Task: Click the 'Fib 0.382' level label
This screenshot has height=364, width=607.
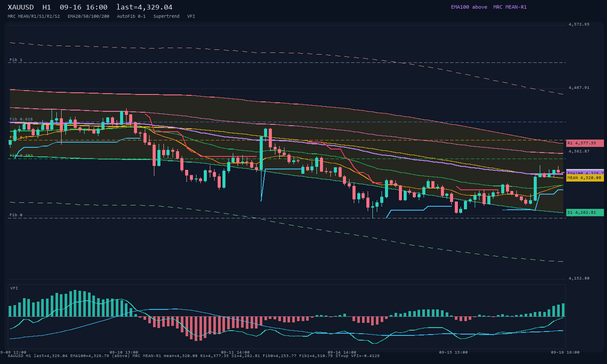Action: click(x=21, y=156)
